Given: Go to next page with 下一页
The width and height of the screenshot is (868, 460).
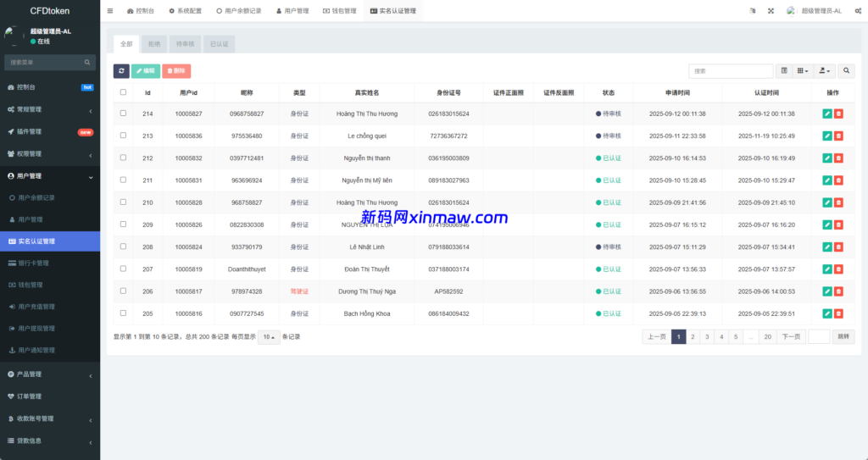Looking at the screenshot, I should (x=791, y=336).
